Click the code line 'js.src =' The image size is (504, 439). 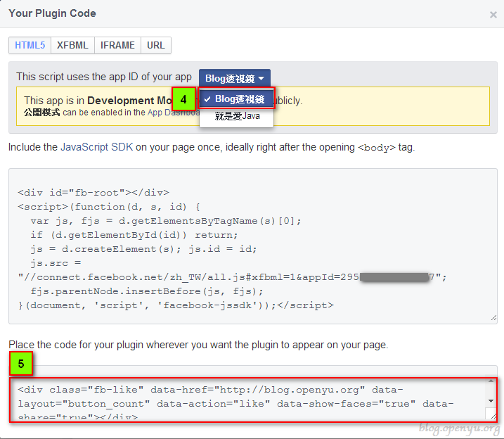click(56, 263)
